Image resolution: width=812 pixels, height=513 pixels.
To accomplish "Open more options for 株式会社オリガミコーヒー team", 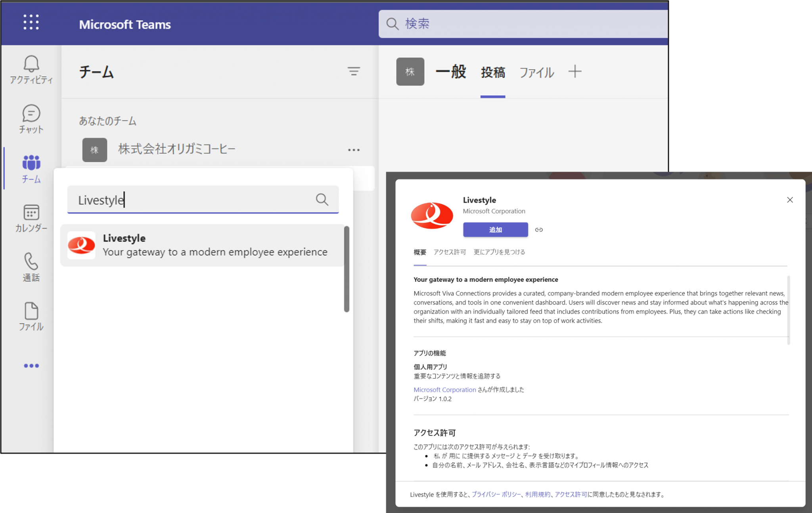I will point(354,150).
